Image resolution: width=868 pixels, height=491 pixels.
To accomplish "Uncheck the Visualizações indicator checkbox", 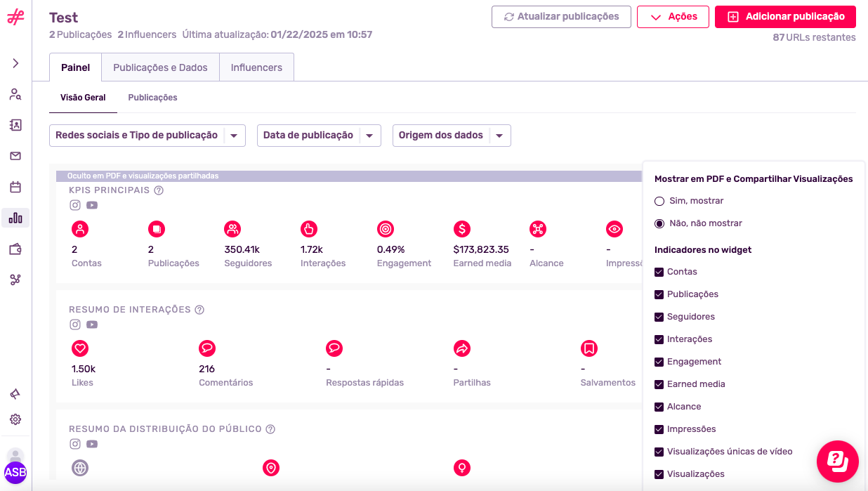I will [x=659, y=474].
